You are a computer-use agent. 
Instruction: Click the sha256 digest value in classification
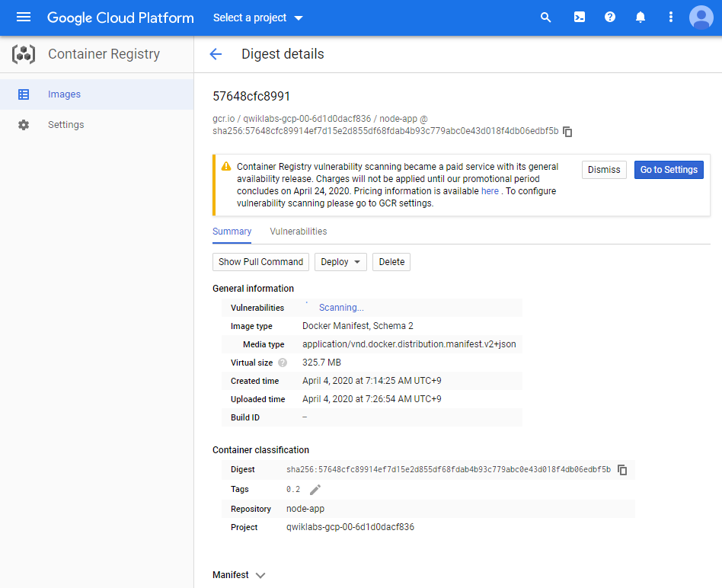pos(449,470)
